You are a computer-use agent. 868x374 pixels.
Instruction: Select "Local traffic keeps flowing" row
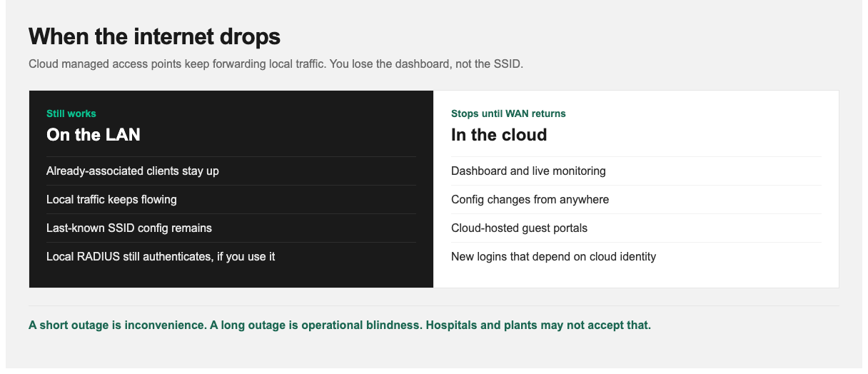[x=231, y=200]
